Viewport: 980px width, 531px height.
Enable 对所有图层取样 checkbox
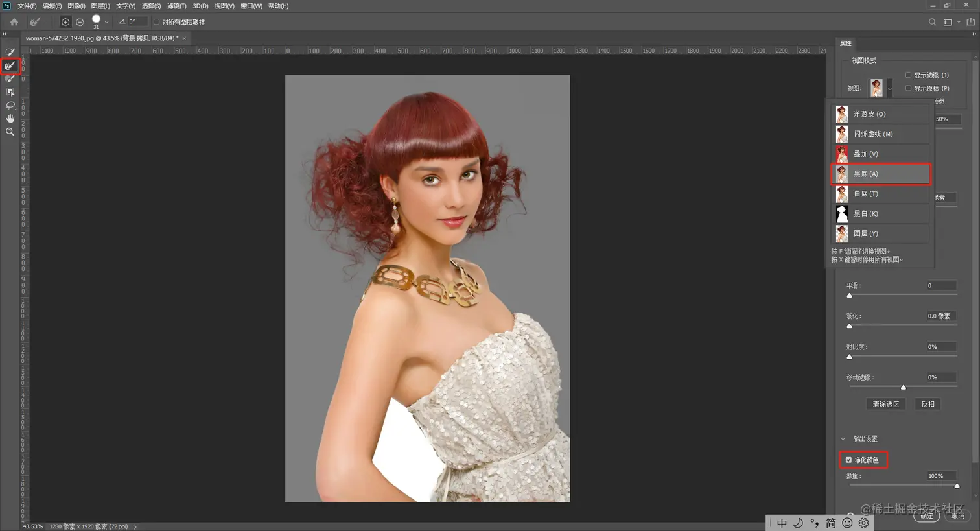156,22
